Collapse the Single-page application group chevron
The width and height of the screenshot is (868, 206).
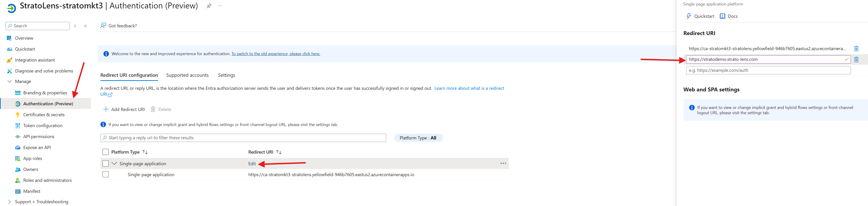[114, 163]
